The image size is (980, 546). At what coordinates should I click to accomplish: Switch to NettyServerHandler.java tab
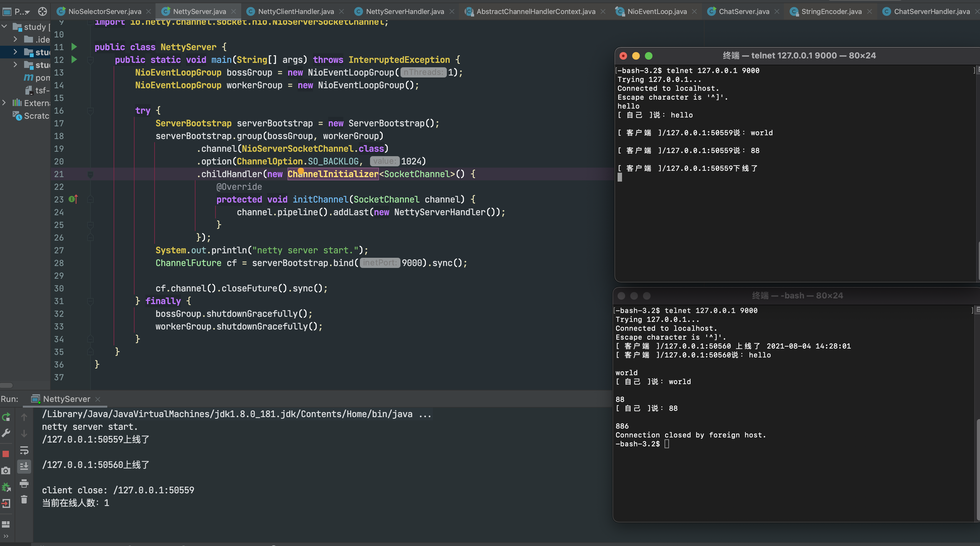point(404,11)
